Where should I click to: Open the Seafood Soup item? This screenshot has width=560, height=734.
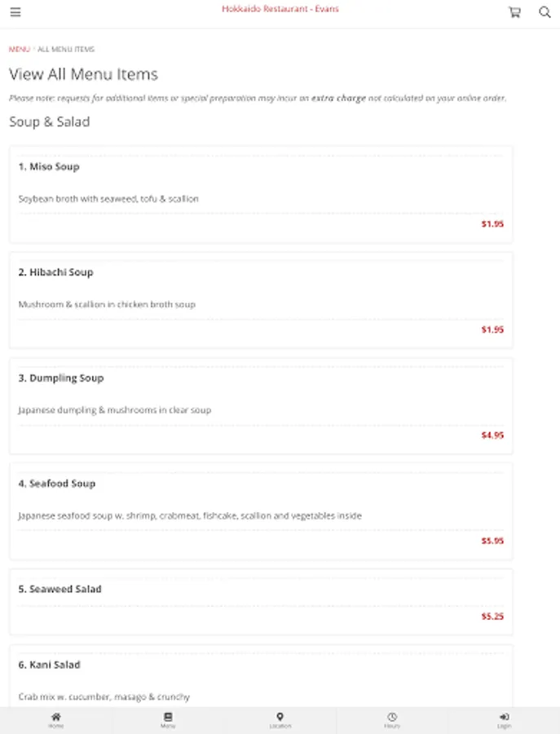(x=57, y=484)
